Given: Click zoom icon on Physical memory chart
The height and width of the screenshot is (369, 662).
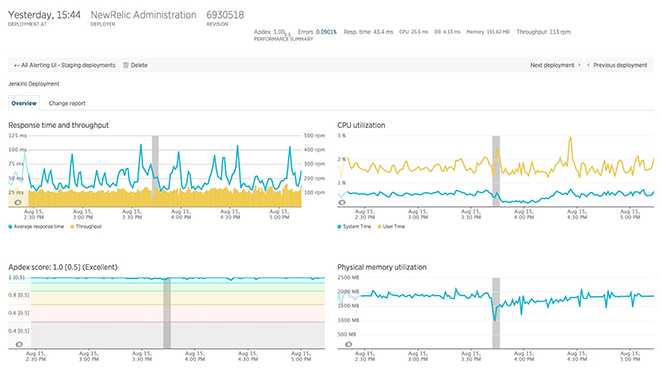Looking at the screenshot, I should click(x=349, y=344).
